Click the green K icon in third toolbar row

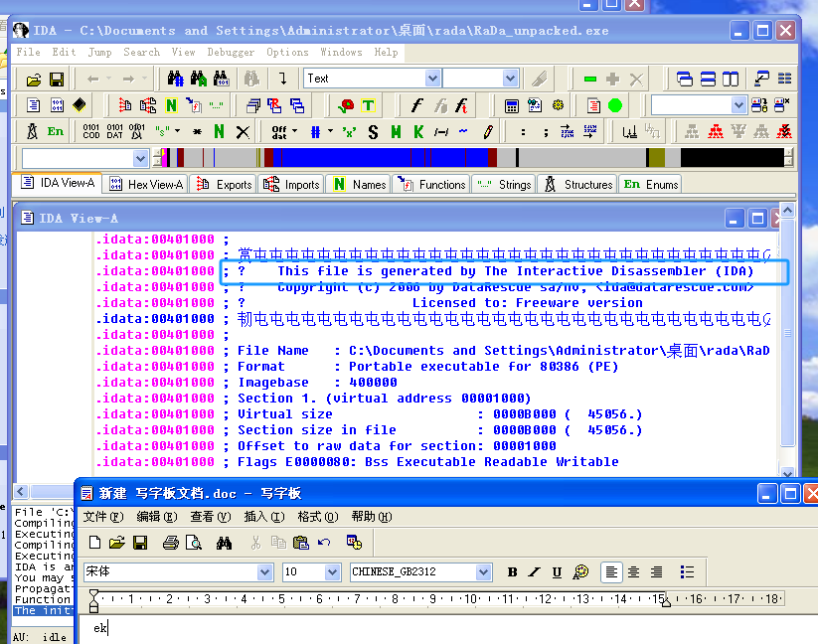pos(418,132)
